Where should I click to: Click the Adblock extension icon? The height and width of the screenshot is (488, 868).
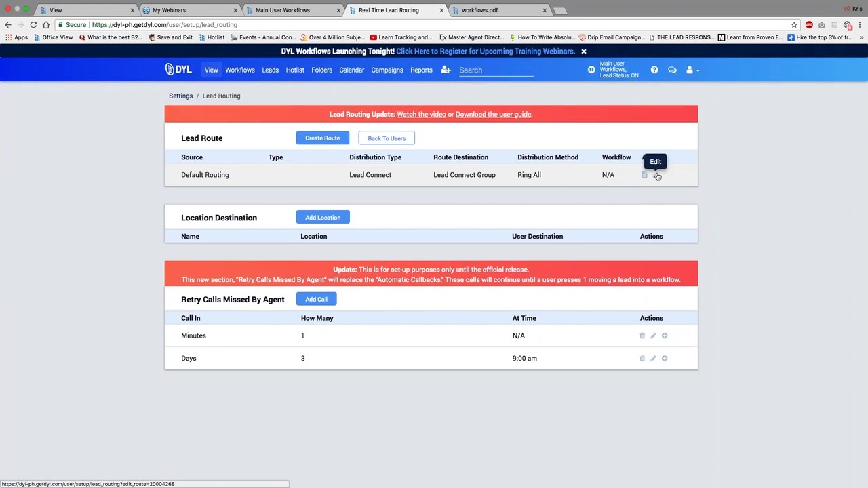(809, 25)
